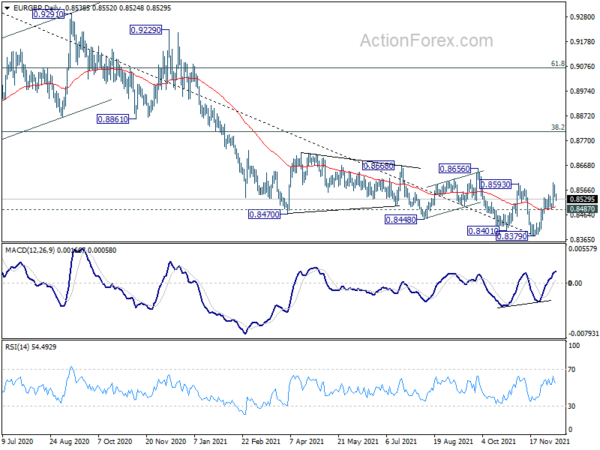Viewport: 600px width, 450px height.
Task: Select the 0.86680 high price label
Action: [x=378, y=166]
